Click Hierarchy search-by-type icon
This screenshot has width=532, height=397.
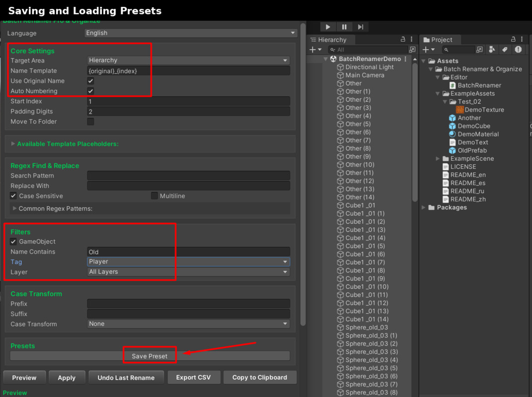412,50
